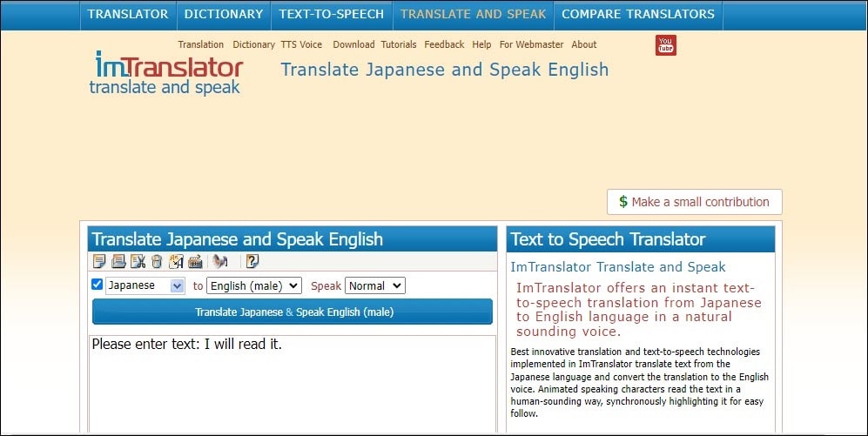The height and width of the screenshot is (436, 868).
Task: Open the About link
Action: pos(584,44)
